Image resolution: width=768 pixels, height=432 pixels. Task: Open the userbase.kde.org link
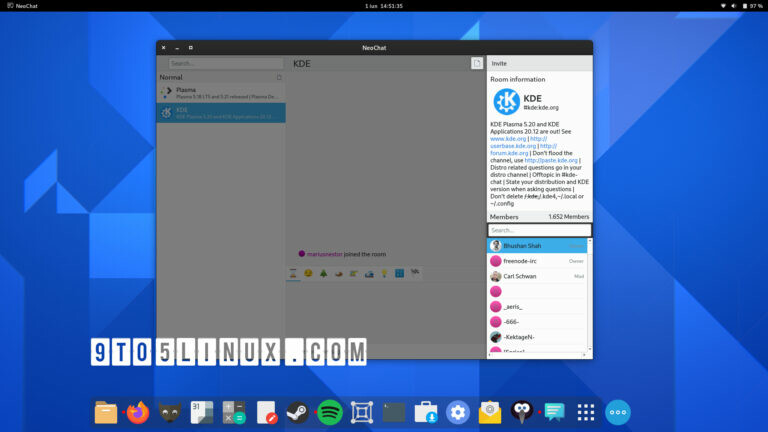pyautogui.click(x=513, y=146)
